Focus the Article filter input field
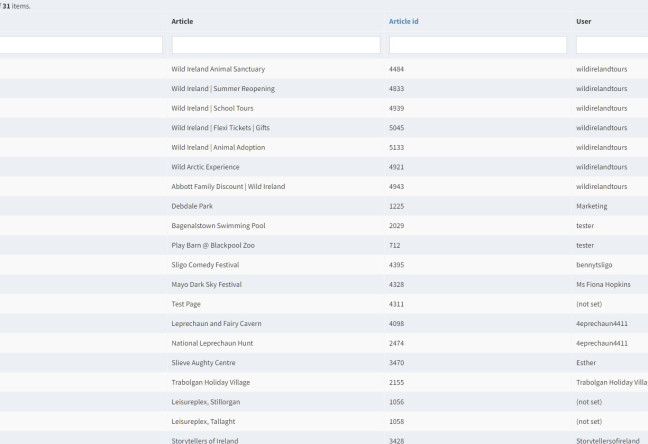The width and height of the screenshot is (648, 444). (276, 45)
